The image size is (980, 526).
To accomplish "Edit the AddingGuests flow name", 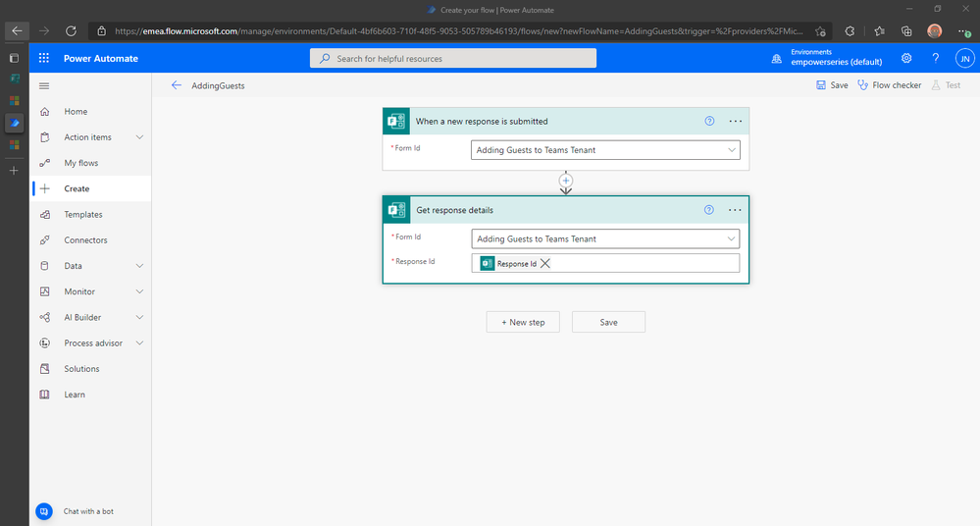I will [218, 85].
